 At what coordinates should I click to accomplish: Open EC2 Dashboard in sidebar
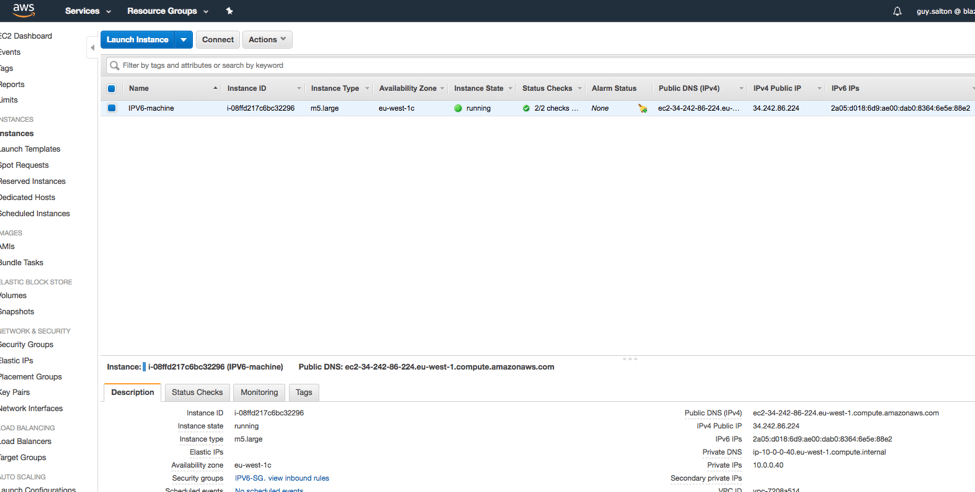pos(25,36)
